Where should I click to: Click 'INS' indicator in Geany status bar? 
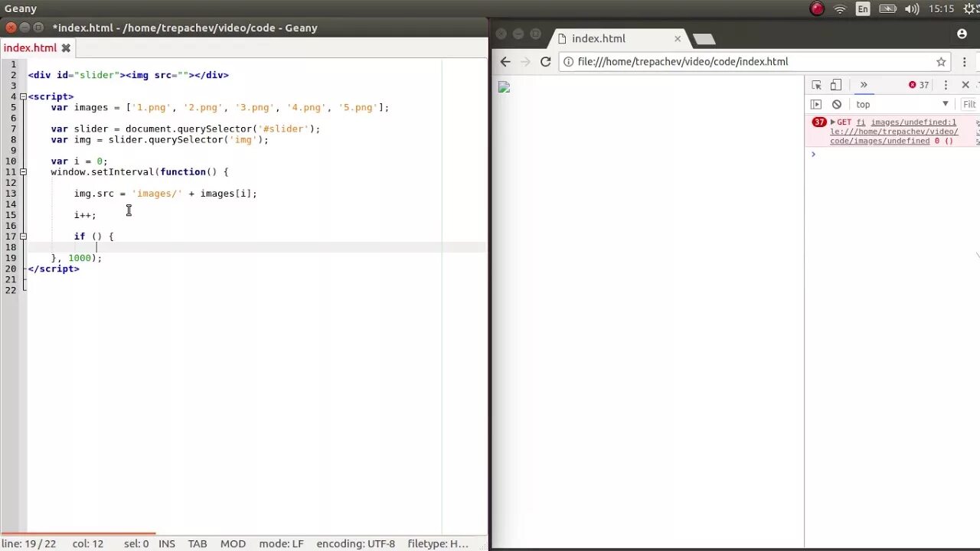tap(166, 543)
